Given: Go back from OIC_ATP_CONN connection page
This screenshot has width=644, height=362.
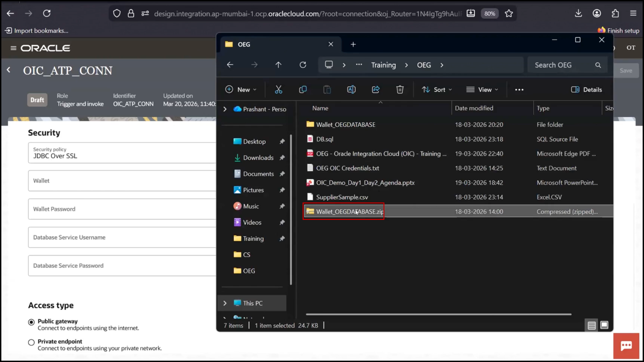Looking at the screenshot, I should pyautogui.click(x=9, y=70).
